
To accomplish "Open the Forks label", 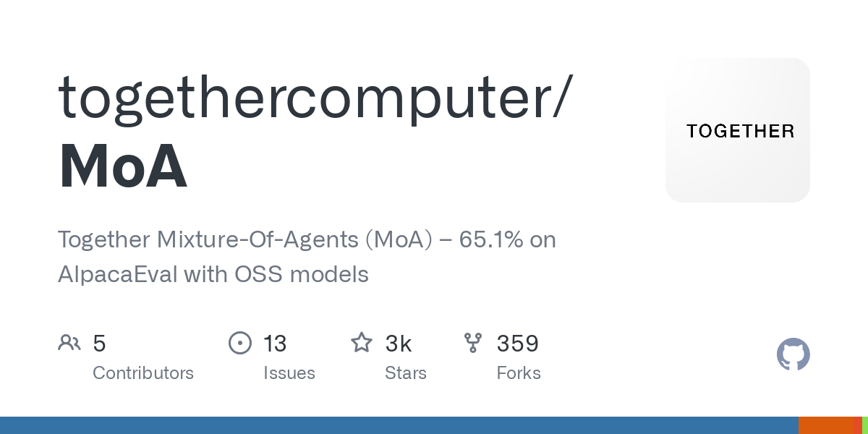I will click(x=519, y=373).
